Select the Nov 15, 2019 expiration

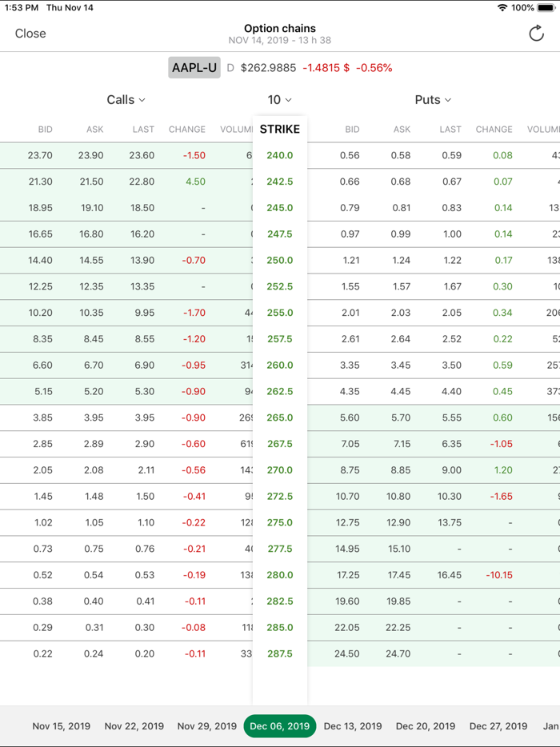tap(61, 725)
